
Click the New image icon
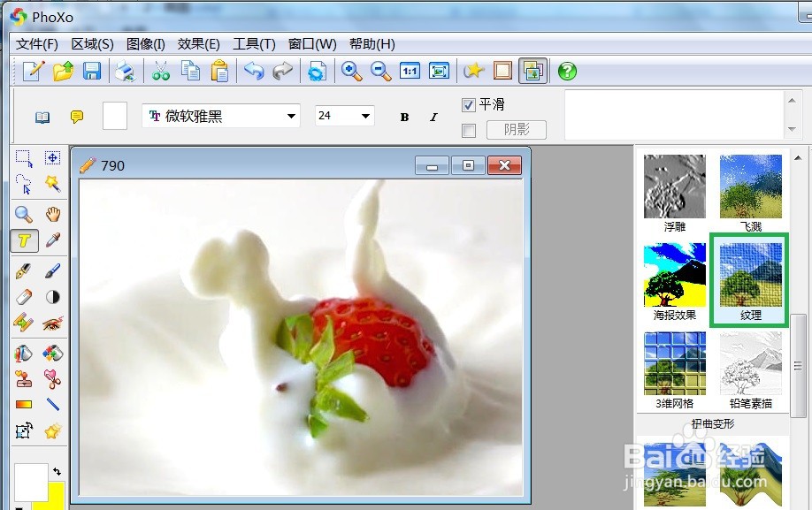[x=34, y=71]
